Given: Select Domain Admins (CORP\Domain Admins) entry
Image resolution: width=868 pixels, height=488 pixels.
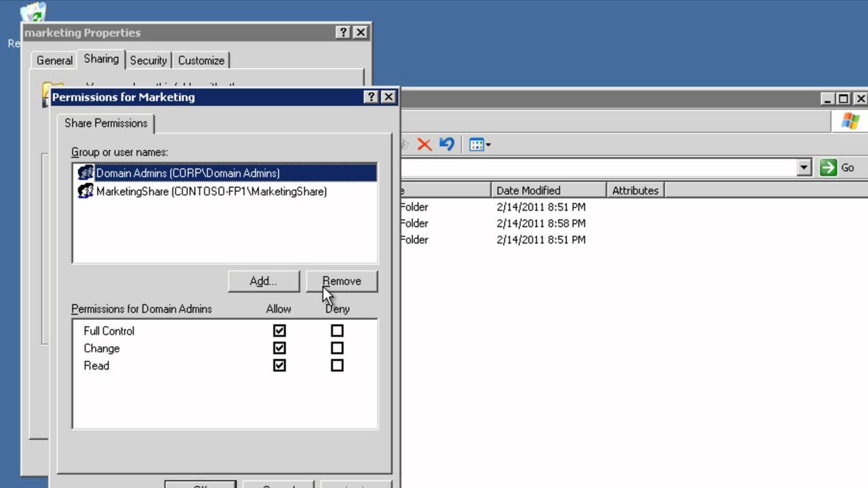Looking at the screenshot, I should (225, 173).
